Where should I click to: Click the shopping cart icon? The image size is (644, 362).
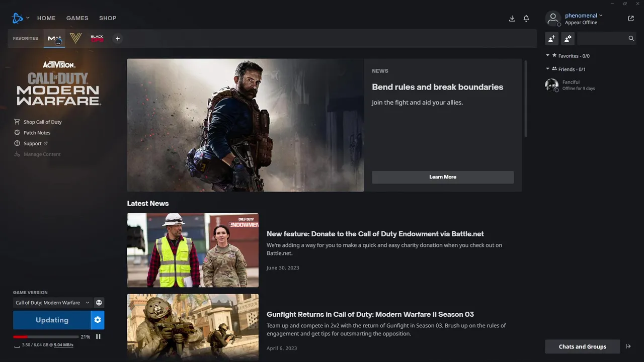click(17, 122)
